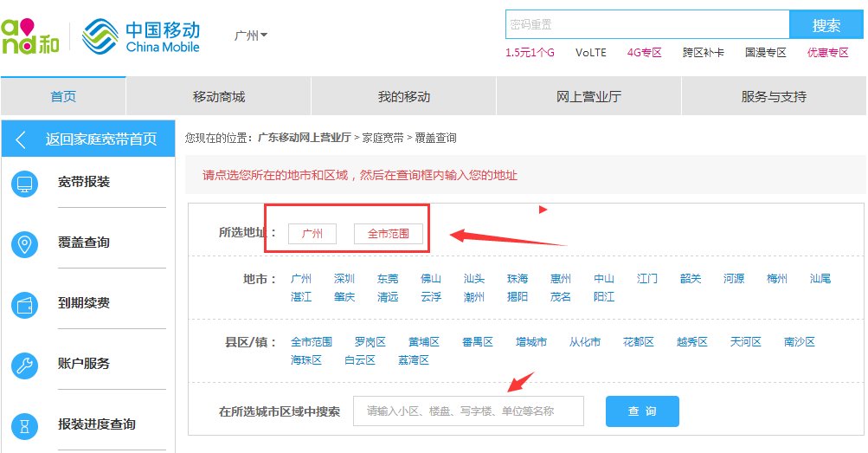The image size is (868, 453).
Task: Open the 优惠专区 link
Action: coord(827,53)
